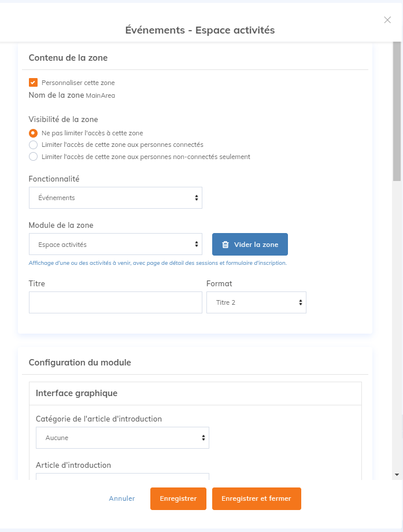The width and height of the screenshot is (403, 532).
Task: Open the Espace activités module dropdown
Action: (x=115, y=244)
